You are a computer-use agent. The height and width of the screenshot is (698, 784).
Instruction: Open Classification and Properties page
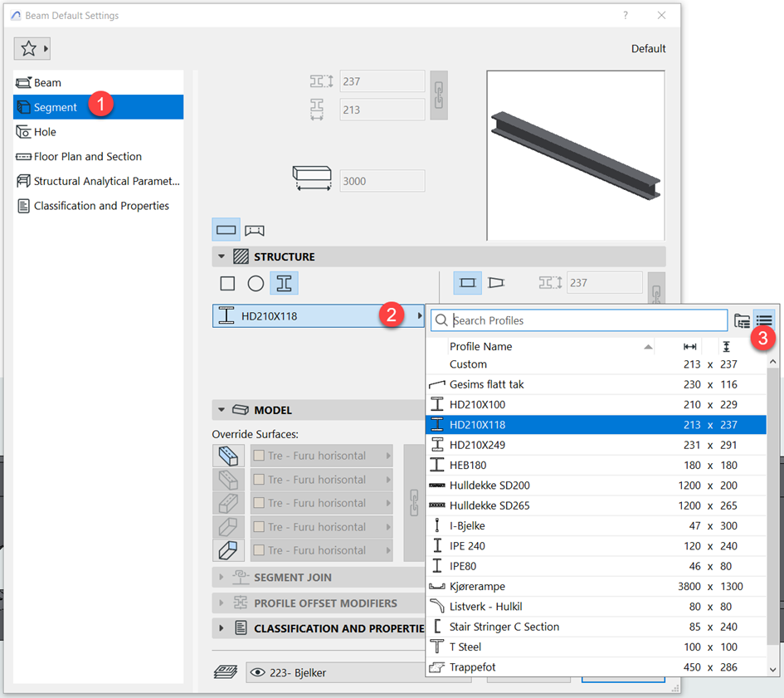98,206
